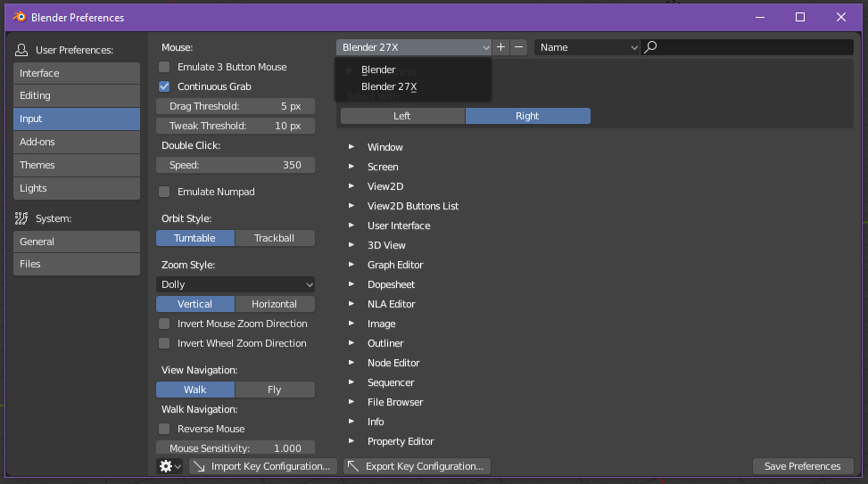Viewport: 868px width, 484px height.
Task: Close the Blender Preferences window
Action: (x=841, y=17)
